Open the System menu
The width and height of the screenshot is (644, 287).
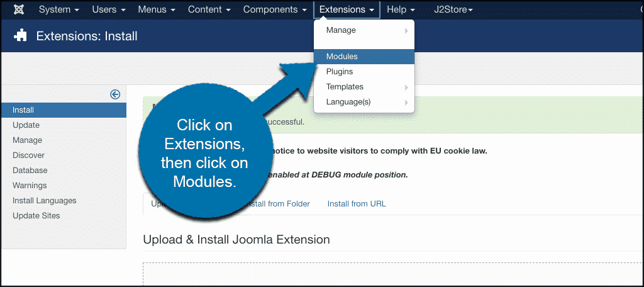(58, 9)
